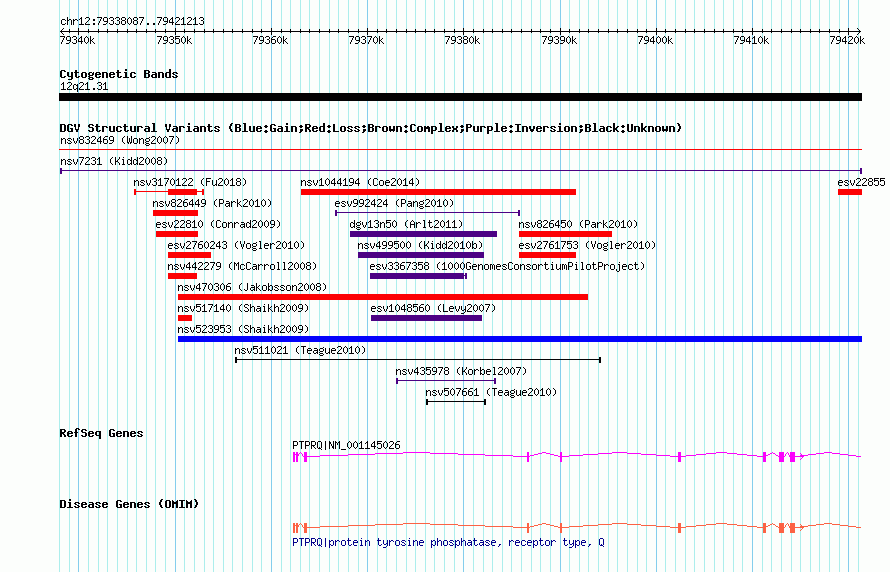
Task: Select esv2761753 (Vogler2010) red bar
Action: [547, 255]
